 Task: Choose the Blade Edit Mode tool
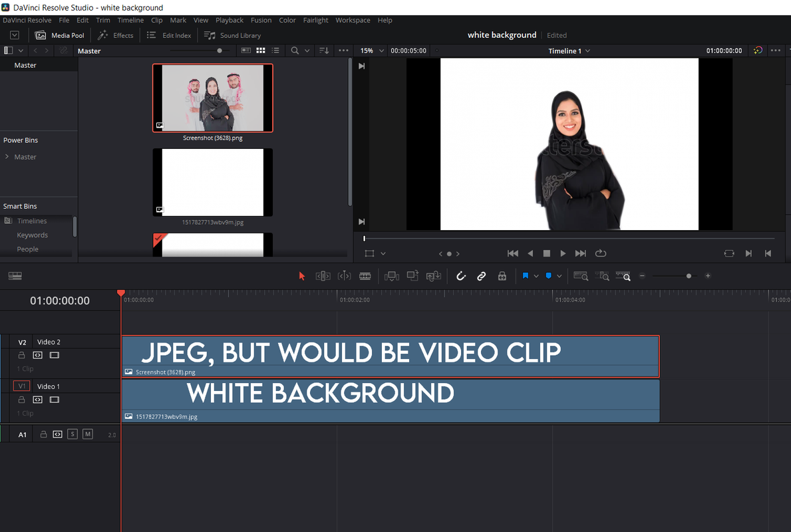pos(365,276)
